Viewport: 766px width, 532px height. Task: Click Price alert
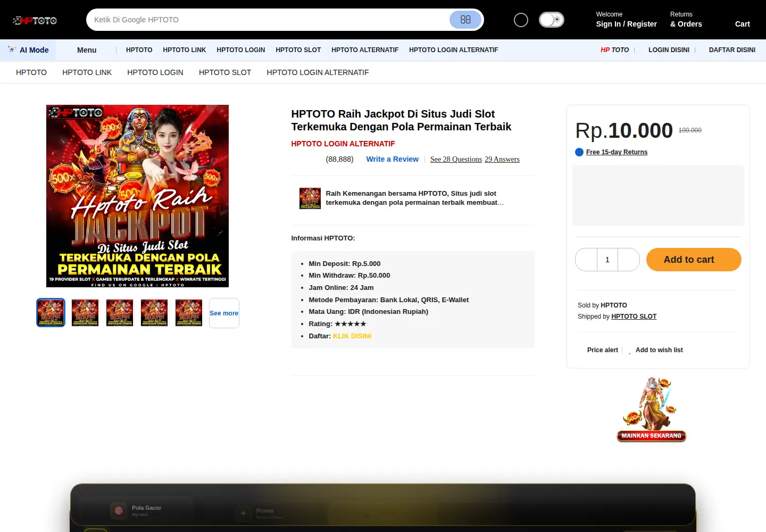[602, 350]
